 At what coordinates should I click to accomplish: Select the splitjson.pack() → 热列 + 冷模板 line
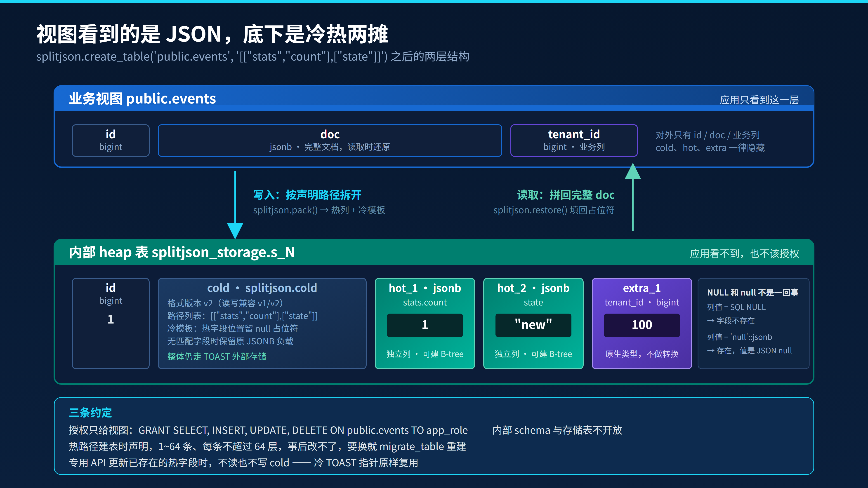[319, 210]
